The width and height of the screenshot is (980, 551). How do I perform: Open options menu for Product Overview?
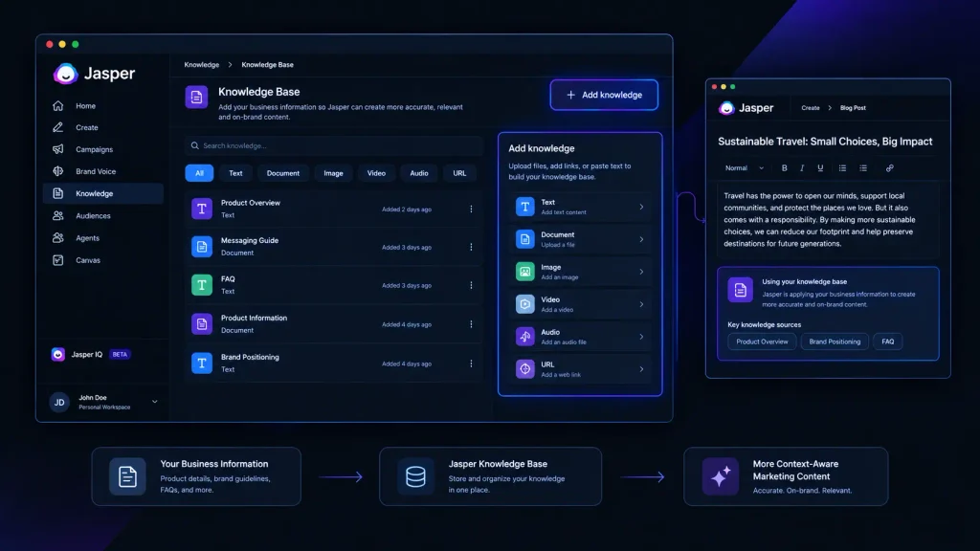[x=471, y=209]
